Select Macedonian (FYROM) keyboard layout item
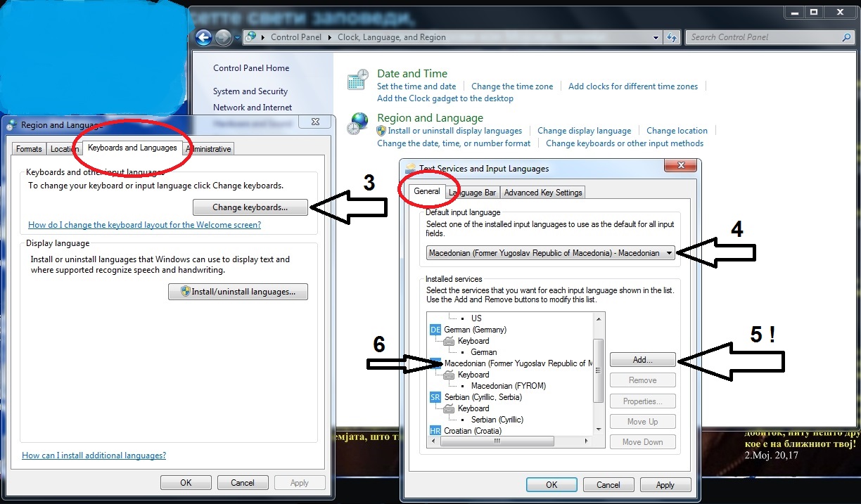 click(x=508, y=386)
